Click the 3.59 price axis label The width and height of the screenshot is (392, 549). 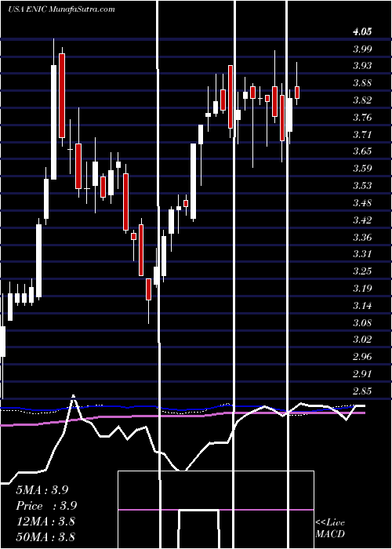(362, 169)
